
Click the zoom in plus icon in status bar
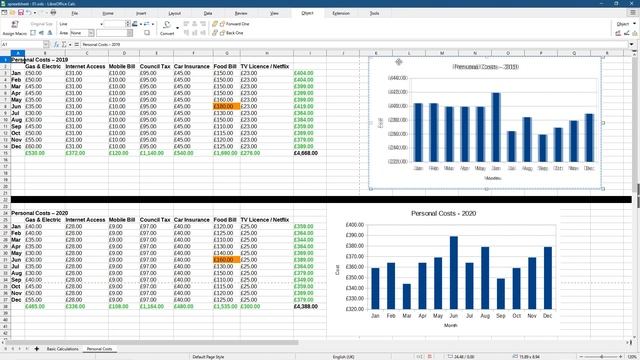click(x=621, y=357)
